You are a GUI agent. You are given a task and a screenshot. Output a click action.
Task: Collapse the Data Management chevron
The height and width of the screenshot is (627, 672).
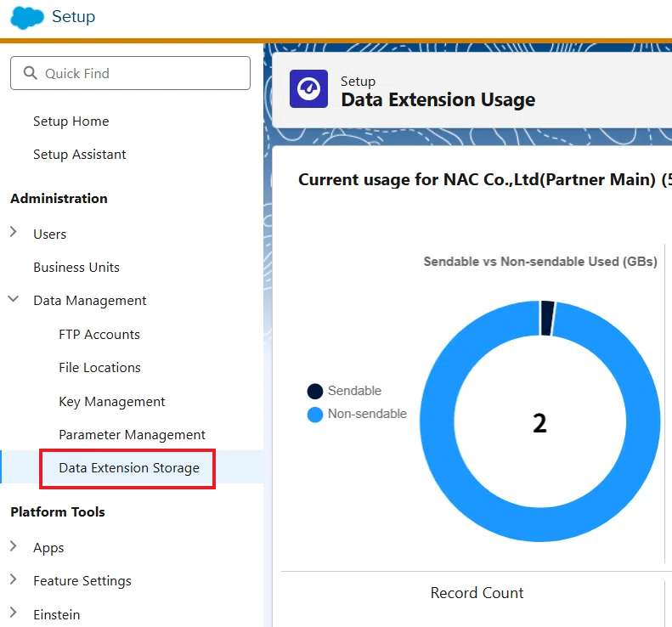14,299
